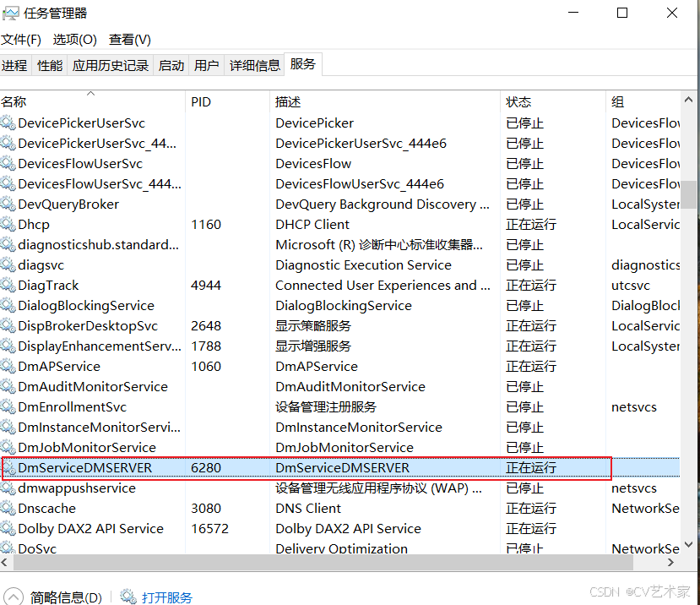The height and width of the screenshot is (605, 700).
Task: Click the Diagnostic Execution Service description
Action: (363, 265)
